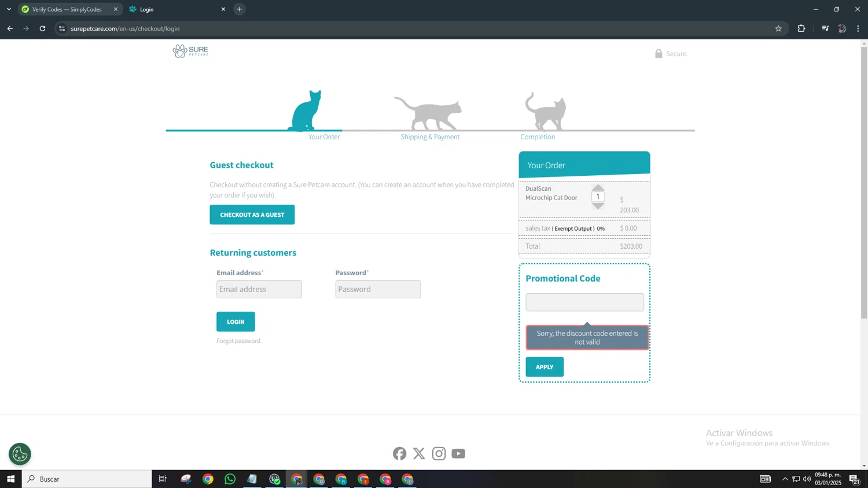This screenshot has height=488, width=868.
Task: Click the quantity value box
Action: [x=598, y=197]
